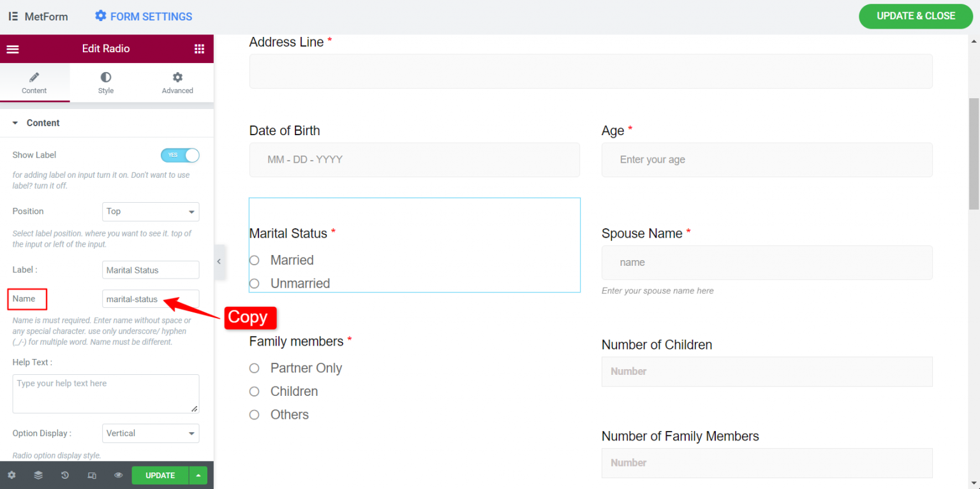
Task: Switch to the Advanced tab
Action: [177, 82]
